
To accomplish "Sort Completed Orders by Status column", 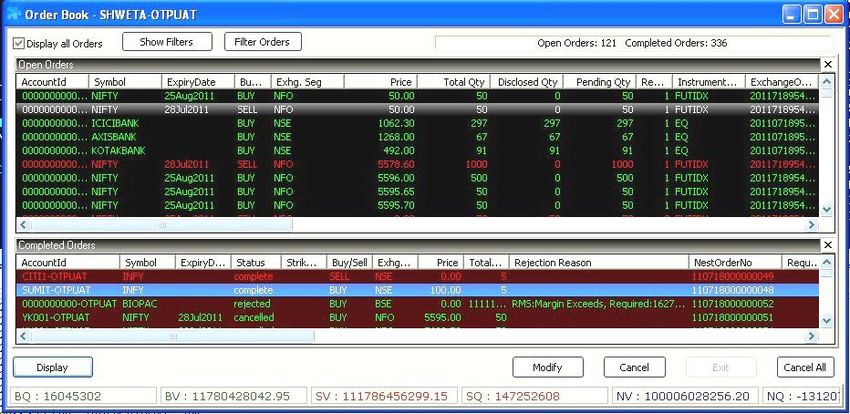I will tap(256, 263).
